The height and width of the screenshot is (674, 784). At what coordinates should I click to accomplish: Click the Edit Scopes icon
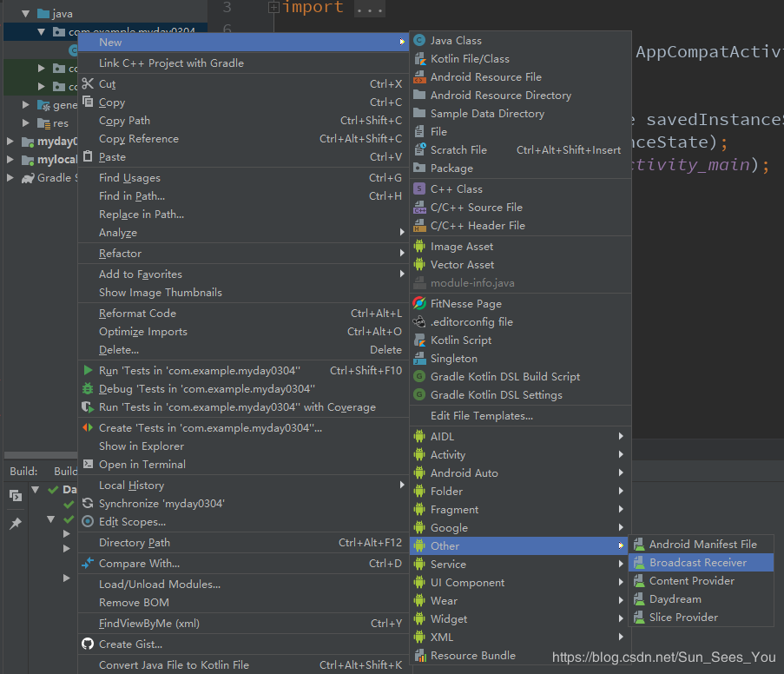click(x=88, y=521)
